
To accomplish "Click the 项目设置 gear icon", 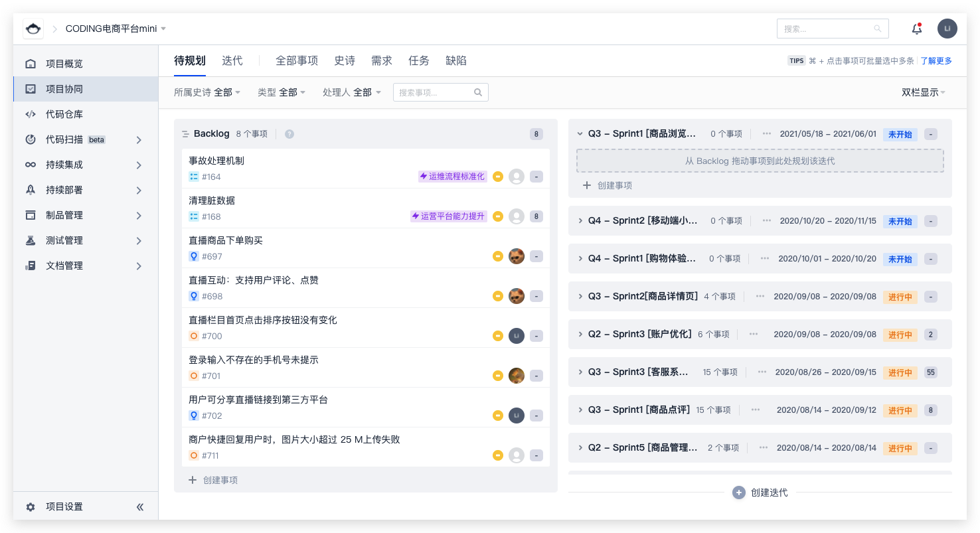I will point(31,507).
